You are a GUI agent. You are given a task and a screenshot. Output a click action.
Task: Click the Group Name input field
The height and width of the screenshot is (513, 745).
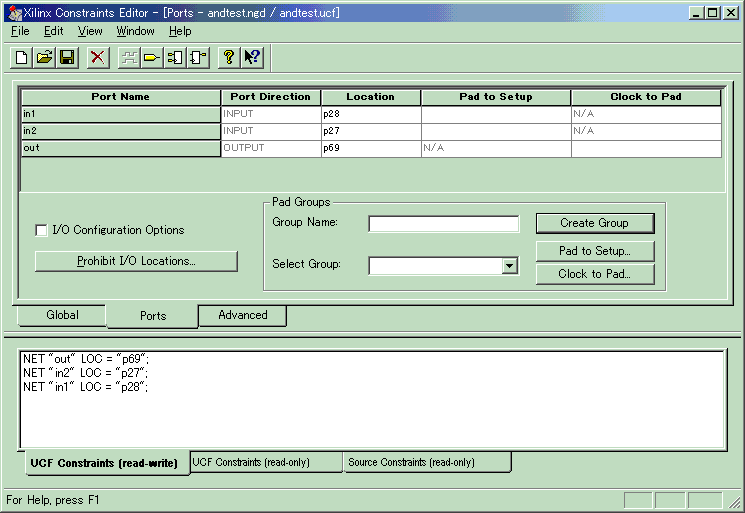pyautogui.click(x=444, y=224)
